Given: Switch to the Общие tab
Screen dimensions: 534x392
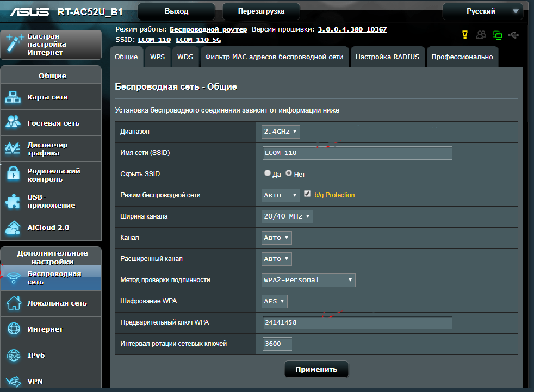Looking at the screenshot, I should click(126, 57).
